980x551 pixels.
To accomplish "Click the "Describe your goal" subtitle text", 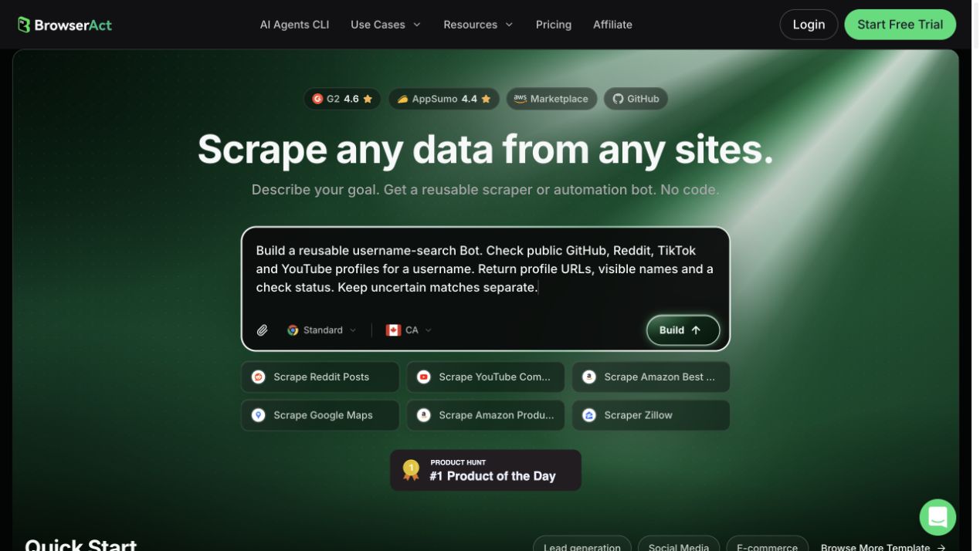I will coord(485,190).
